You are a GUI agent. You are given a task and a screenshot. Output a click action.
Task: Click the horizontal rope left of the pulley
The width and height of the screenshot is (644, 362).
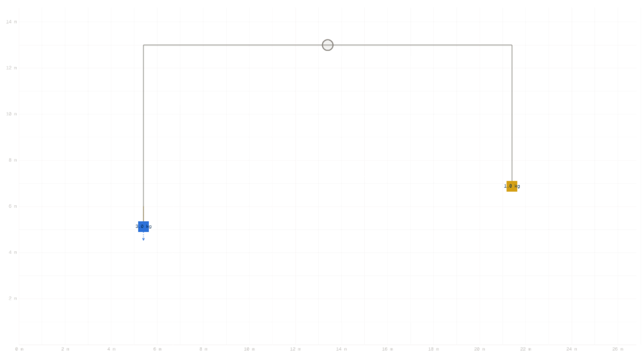pos(233,45)
